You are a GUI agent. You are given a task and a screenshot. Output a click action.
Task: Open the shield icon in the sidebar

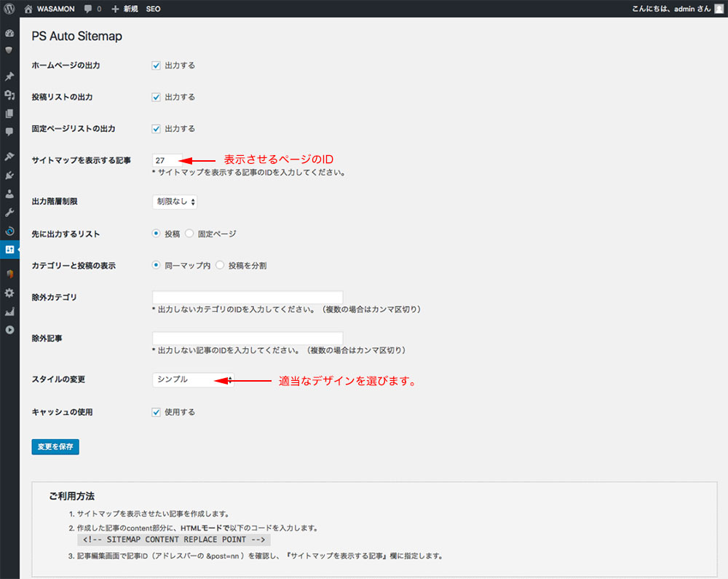tap(9, 50)
